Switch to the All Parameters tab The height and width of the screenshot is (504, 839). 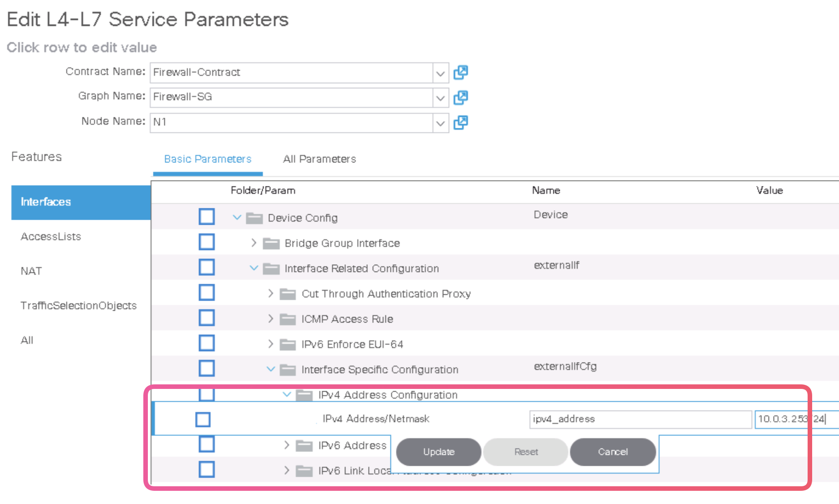click(319, 159)
